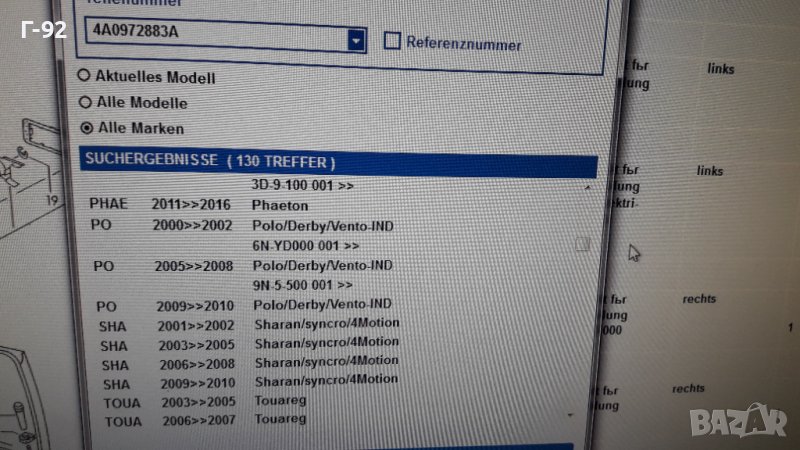The width and height of the screenshot is (800, 450).
Task: Click the results list scroll-down arrow
Action: [x=571, y=414]
